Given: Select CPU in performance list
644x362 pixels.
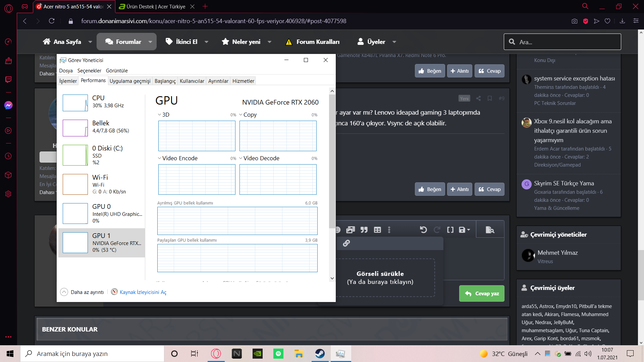Looking at the screenshot, I should point(102,103).
